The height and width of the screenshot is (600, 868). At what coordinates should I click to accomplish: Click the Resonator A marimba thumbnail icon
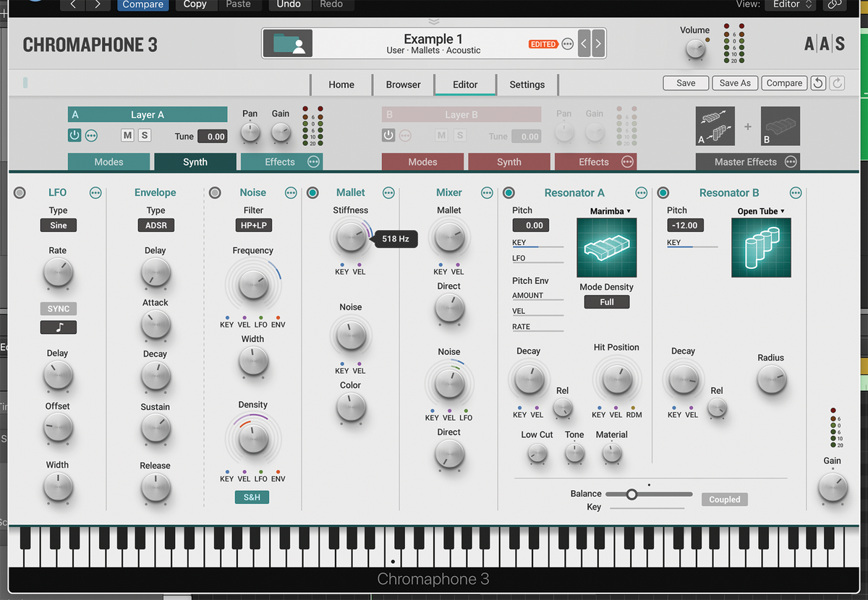pos(606,247)
